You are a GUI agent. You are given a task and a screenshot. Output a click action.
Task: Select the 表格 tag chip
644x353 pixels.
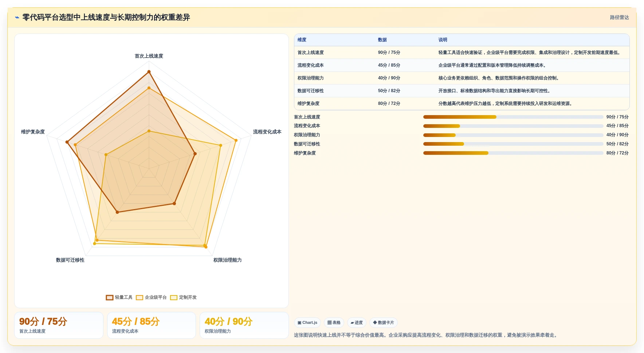334,322
